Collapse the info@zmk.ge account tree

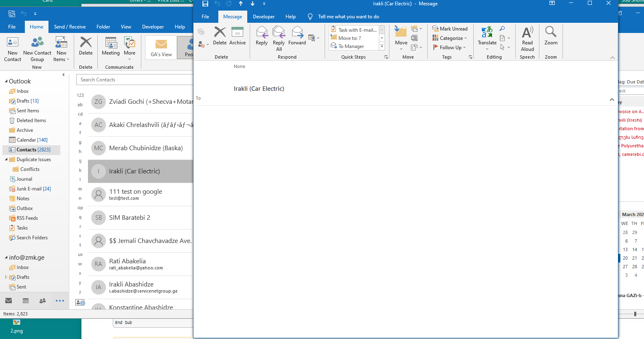click(6, 258)
